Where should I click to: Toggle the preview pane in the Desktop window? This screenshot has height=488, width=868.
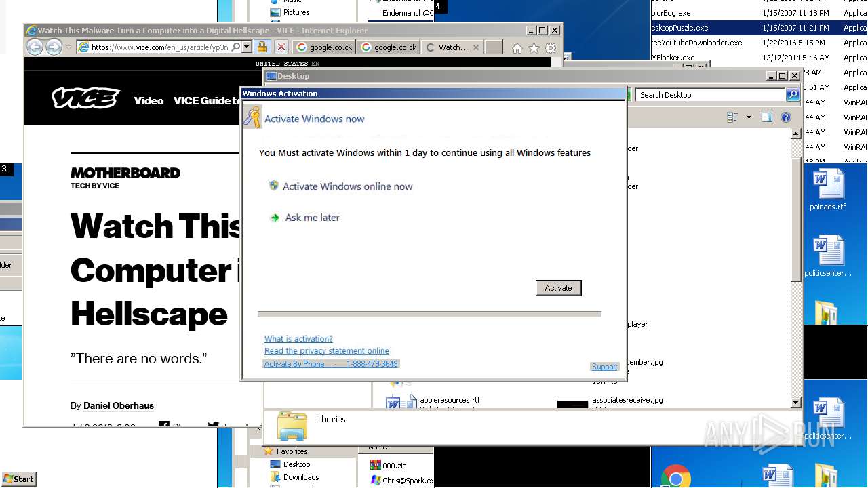(767, 117)
